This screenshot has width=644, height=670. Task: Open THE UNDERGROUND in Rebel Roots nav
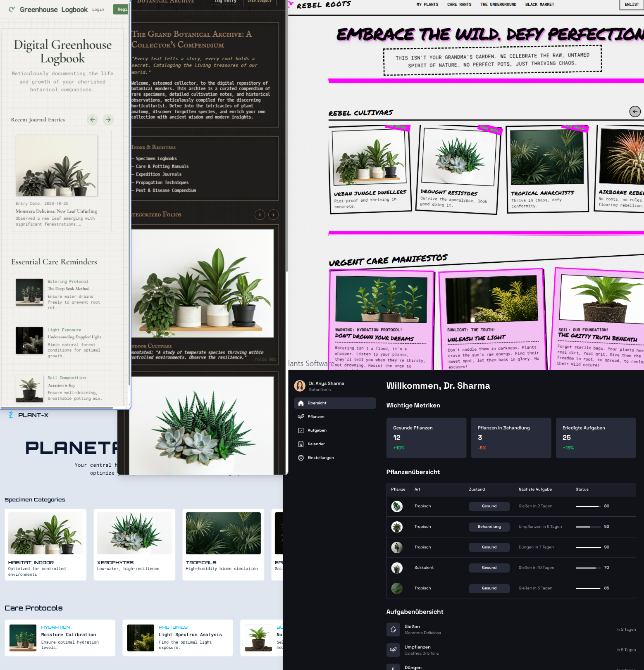498,5
